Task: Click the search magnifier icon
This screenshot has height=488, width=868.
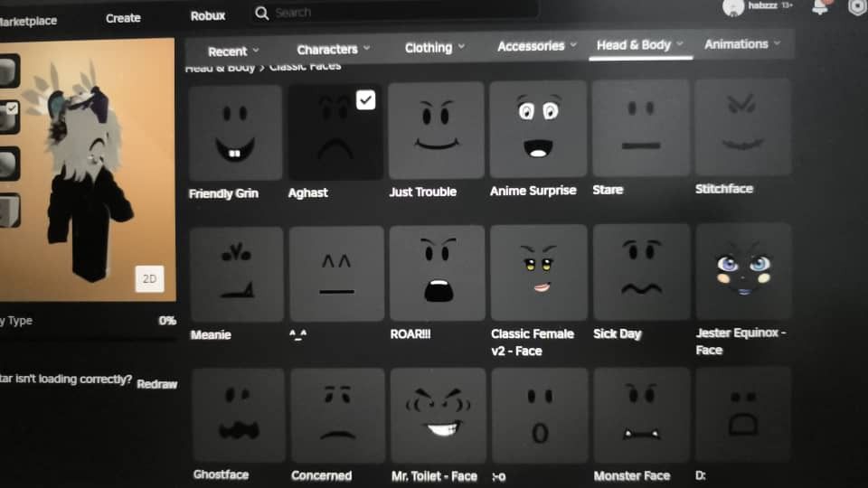Action: click(x=262, y=14)
